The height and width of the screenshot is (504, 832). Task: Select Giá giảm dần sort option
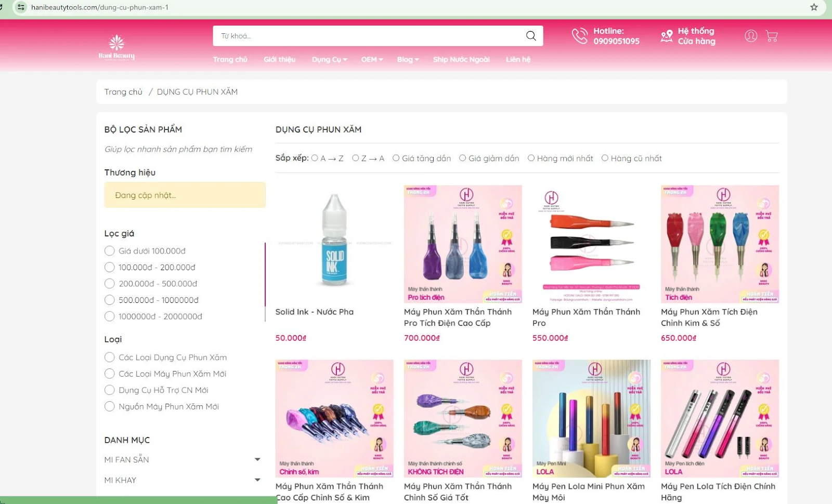[x=462, y=158]
